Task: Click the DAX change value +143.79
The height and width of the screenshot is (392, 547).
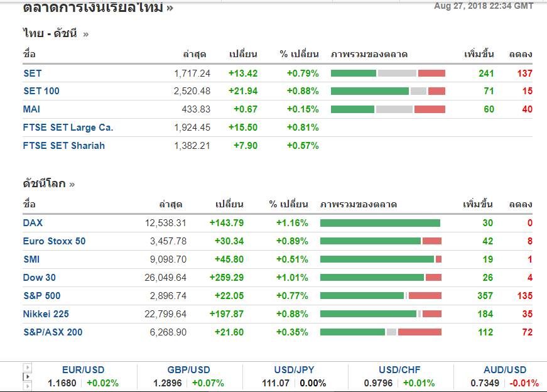Action: click(x=227, y=223)
